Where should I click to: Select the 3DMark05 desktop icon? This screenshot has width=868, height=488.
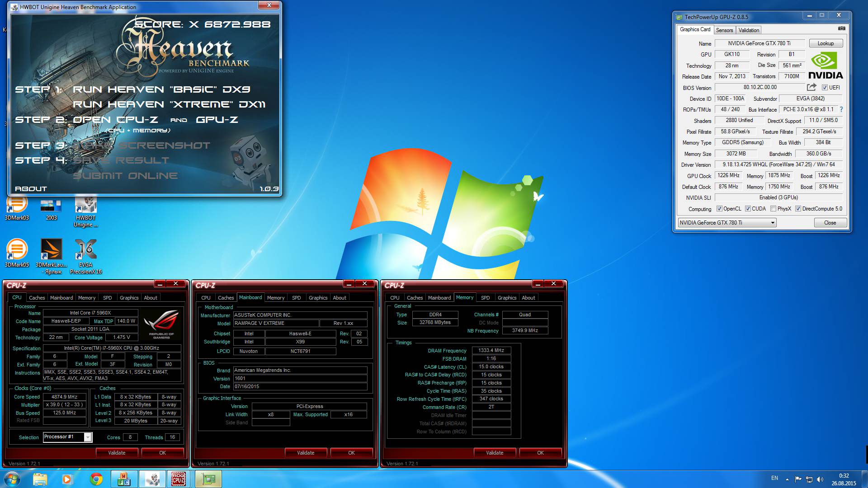coord(17,253)
